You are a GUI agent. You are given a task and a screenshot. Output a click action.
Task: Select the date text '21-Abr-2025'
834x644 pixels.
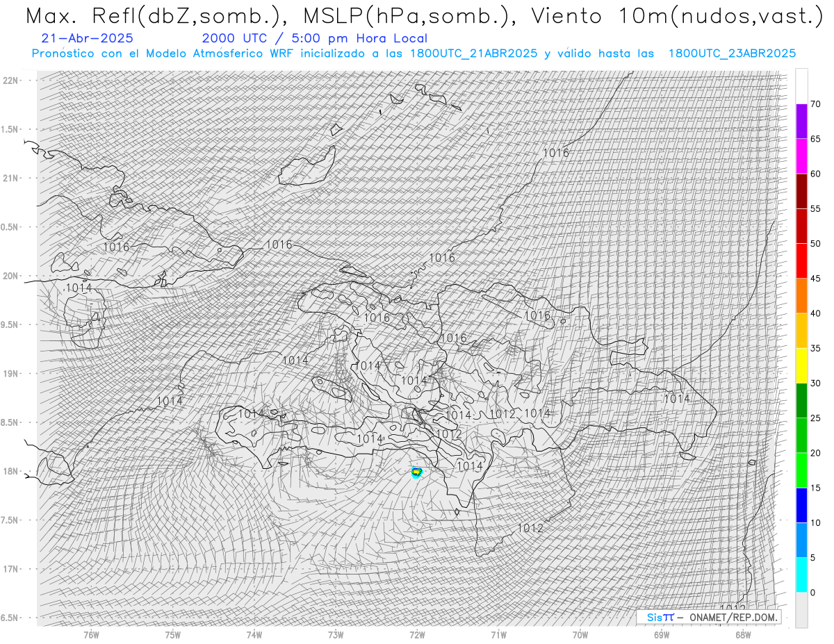(x=88, y=38)
